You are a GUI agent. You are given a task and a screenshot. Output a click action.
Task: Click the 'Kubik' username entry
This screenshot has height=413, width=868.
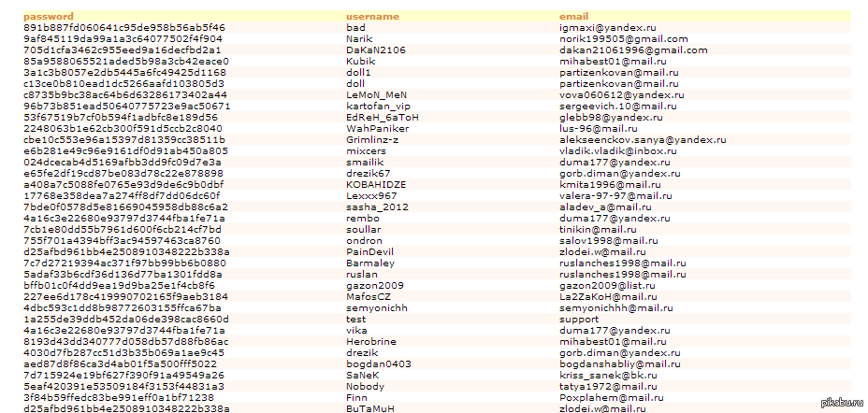[360, 62]
